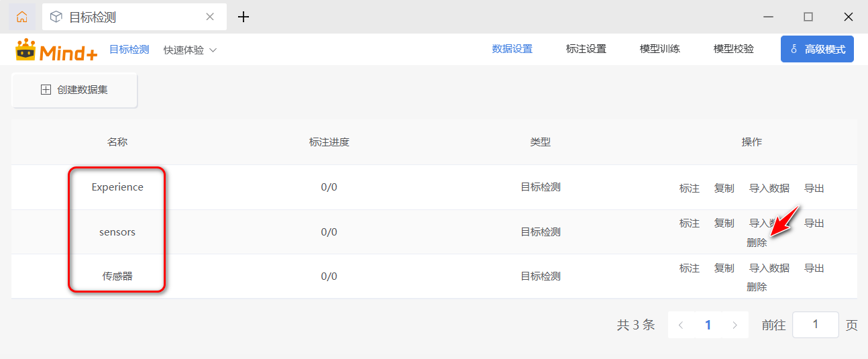
Task: Click 复制 for 传感器 dataset
Action: pos(724,268)
